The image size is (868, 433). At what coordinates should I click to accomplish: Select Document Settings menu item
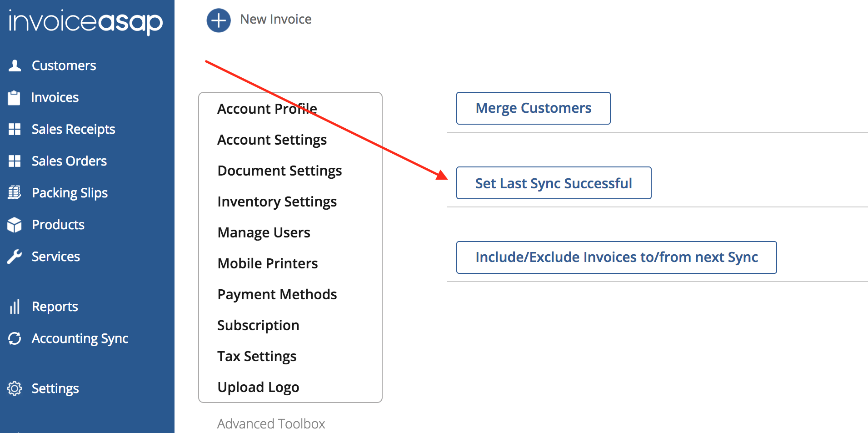point(279,171)
